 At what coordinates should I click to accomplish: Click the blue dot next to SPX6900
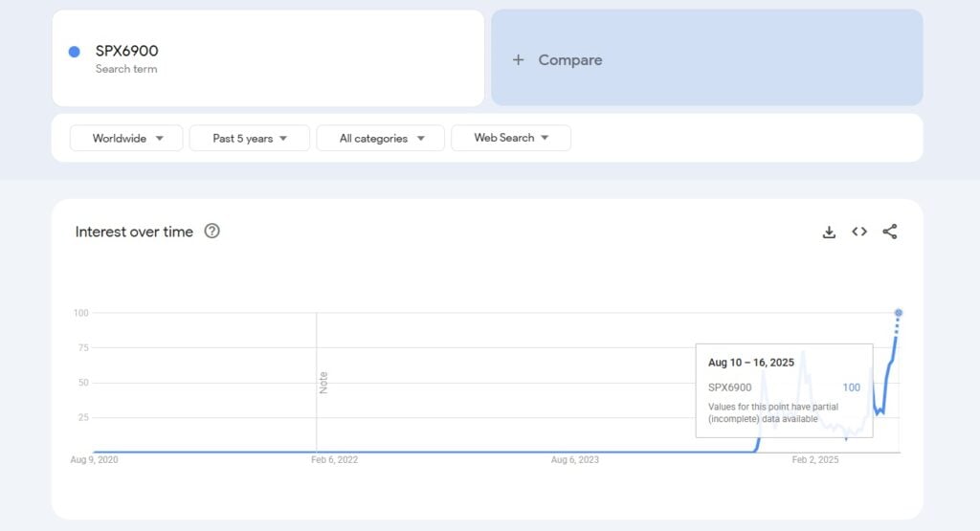pyautogui.click(x=75, y=52)
